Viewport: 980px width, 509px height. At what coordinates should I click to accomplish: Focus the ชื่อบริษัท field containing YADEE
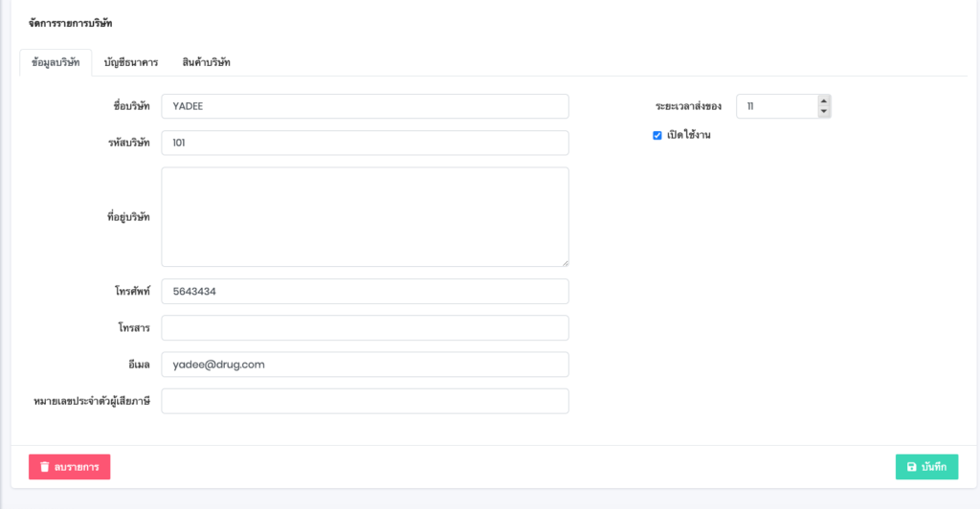365,106
